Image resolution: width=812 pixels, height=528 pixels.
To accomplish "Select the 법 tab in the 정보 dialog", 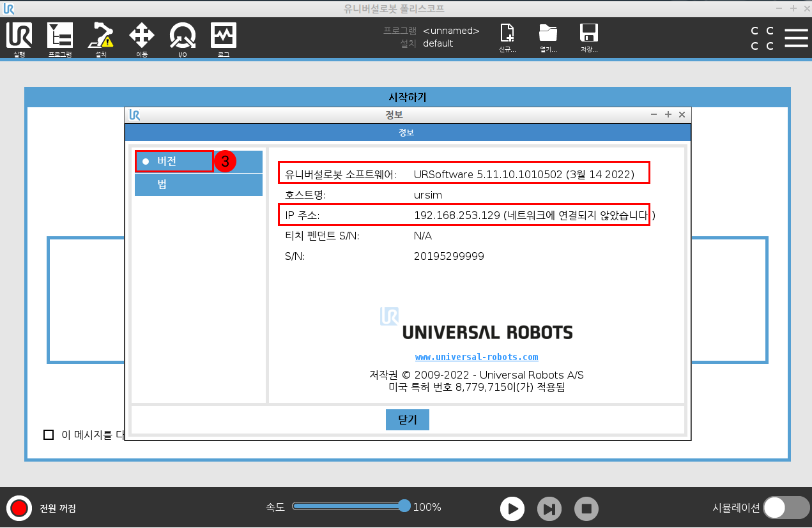I will pyautogui.click(x=199, y=185).
